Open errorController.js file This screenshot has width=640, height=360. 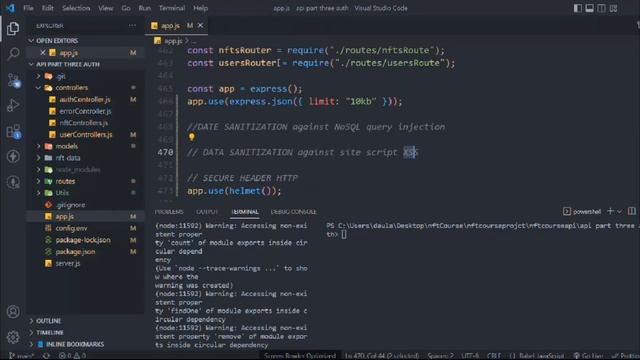coord(85,111)
